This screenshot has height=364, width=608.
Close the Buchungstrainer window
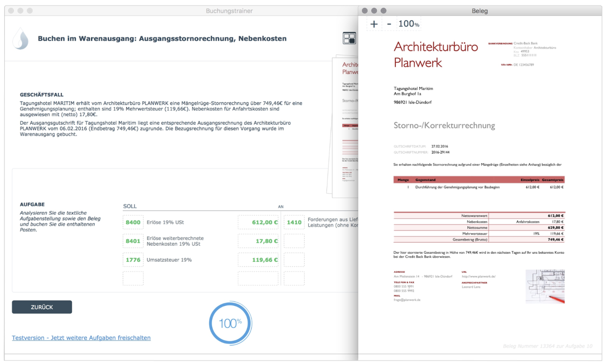point(11,11)
